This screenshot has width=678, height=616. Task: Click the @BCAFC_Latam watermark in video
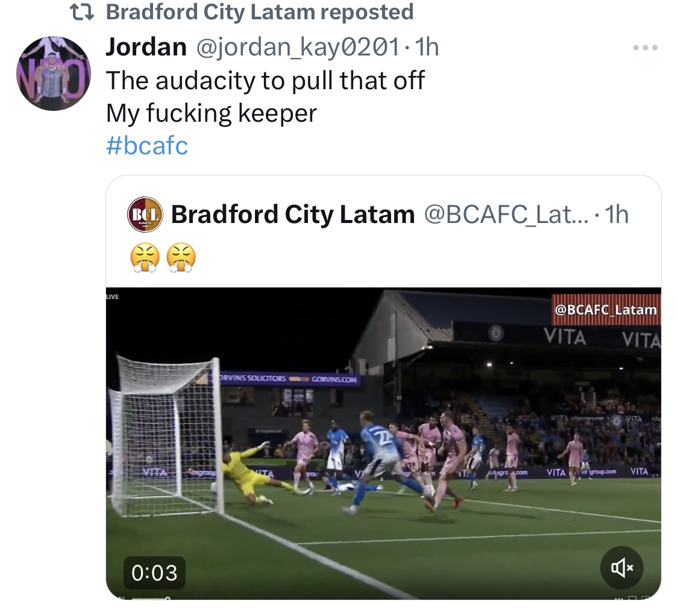[606, 310]
